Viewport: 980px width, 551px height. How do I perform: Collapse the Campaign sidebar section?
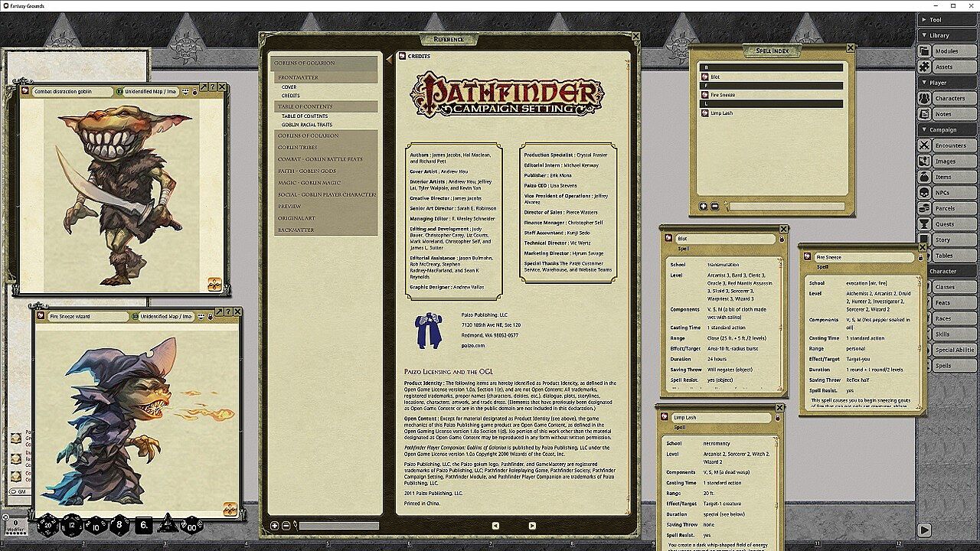tap(947, 130)
